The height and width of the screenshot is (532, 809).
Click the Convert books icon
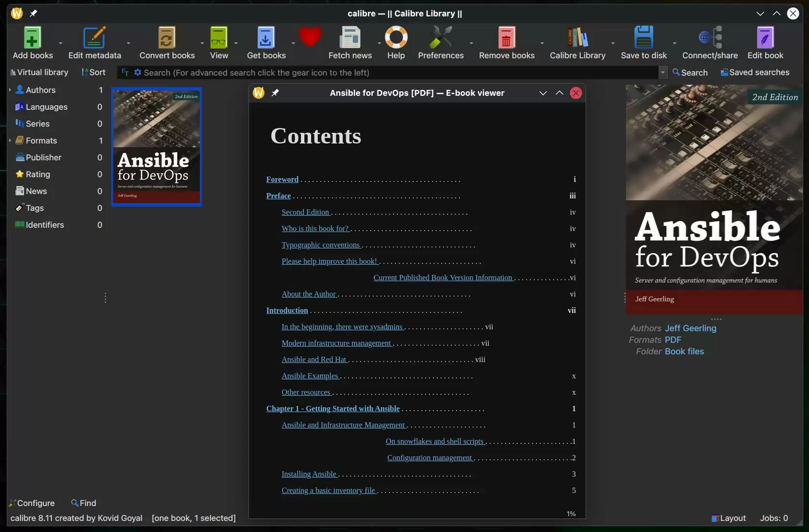pos(167,39)
